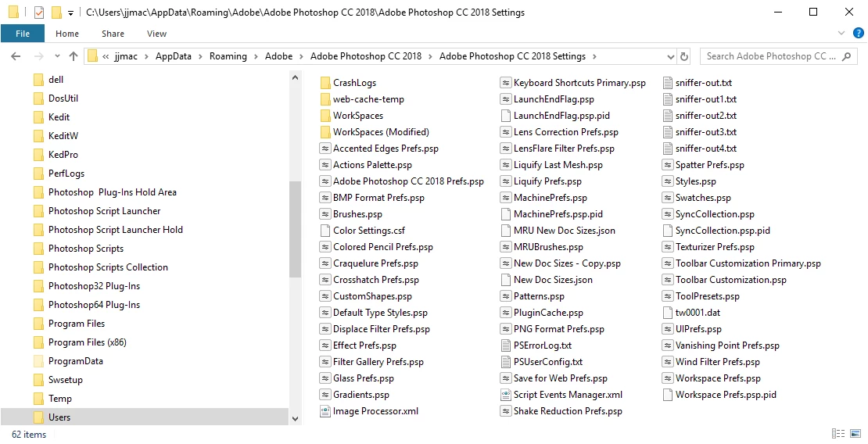Click the Adobe breadcrumb segment
Image resolution: width=868 pixels, height=444 pixels.
(279, 56)
